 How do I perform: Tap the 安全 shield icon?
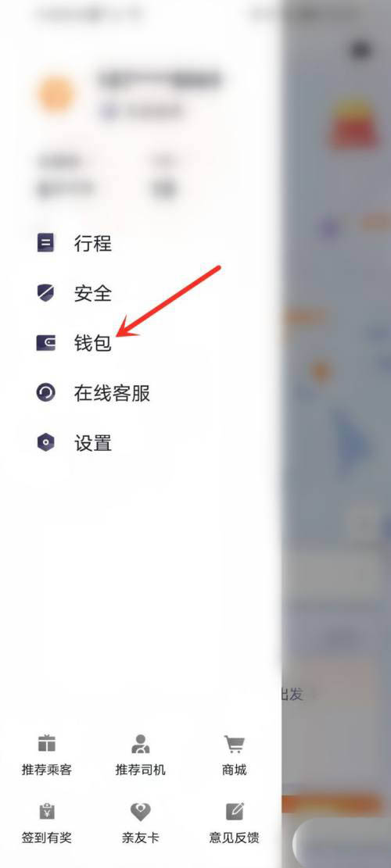click(x=45, y=293)
